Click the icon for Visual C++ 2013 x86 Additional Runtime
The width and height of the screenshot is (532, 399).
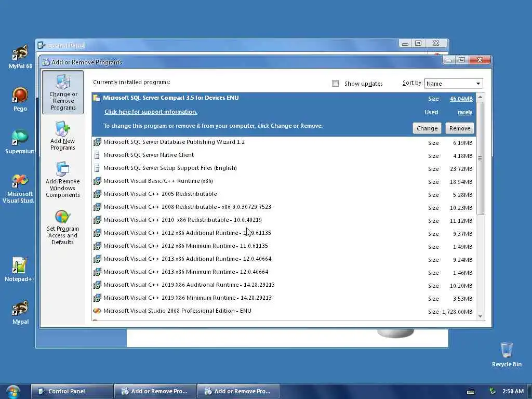97,259
